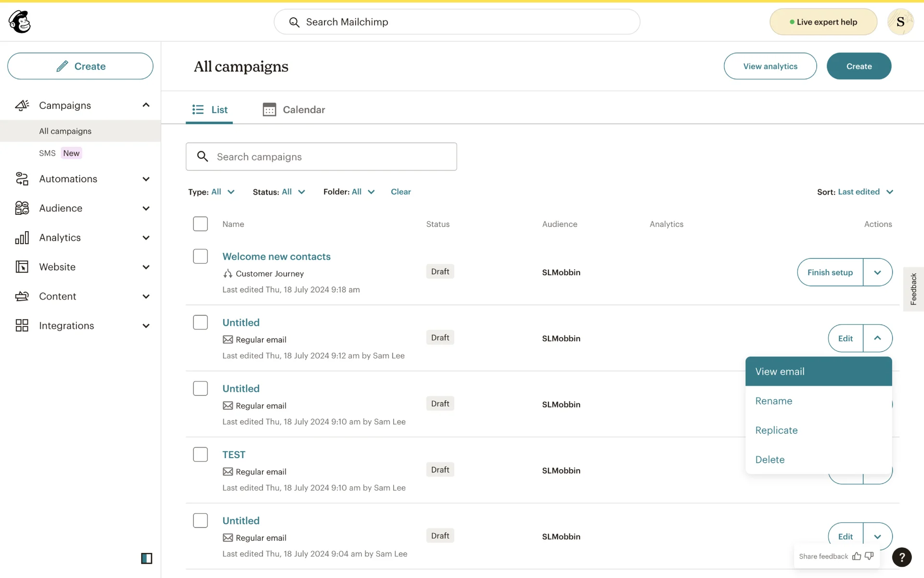
Task: Tick the TEST campaign checkbox
Action: click(x=200, y=454)
